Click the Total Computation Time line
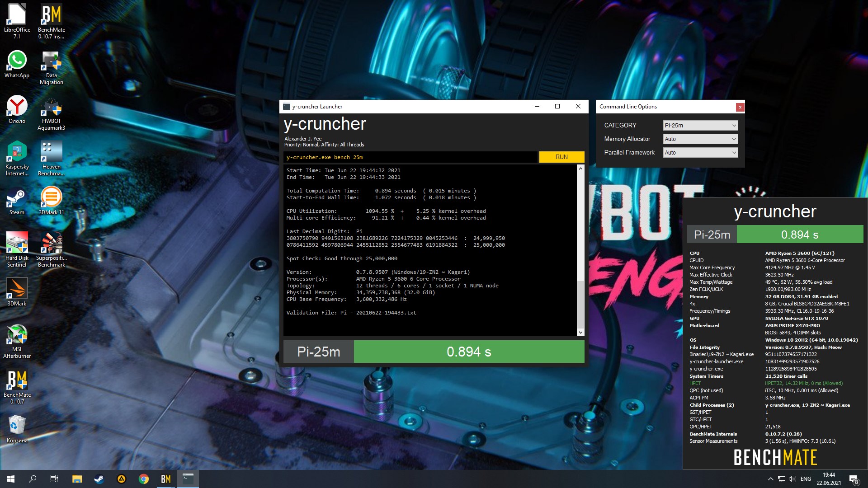 (x=381, y=191)
